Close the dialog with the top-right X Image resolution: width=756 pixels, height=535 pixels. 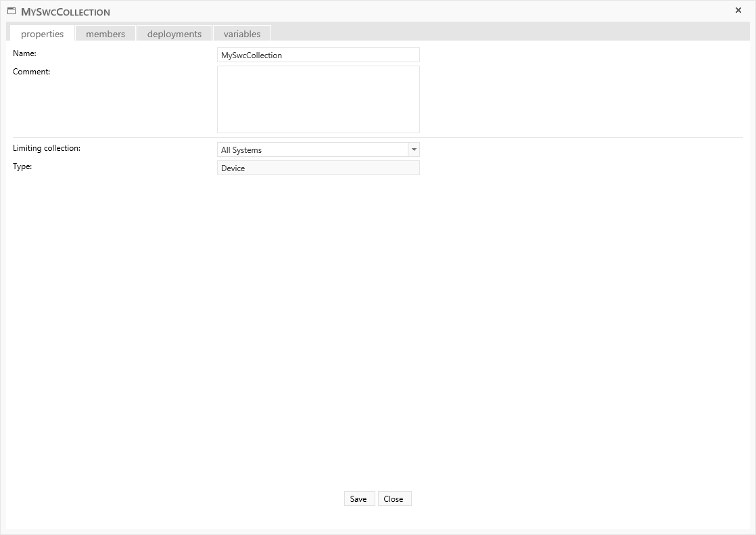[738, 10]
